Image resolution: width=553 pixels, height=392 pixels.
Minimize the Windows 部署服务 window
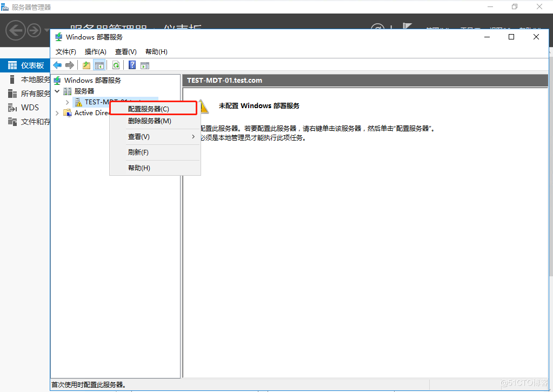pos(487,37)
